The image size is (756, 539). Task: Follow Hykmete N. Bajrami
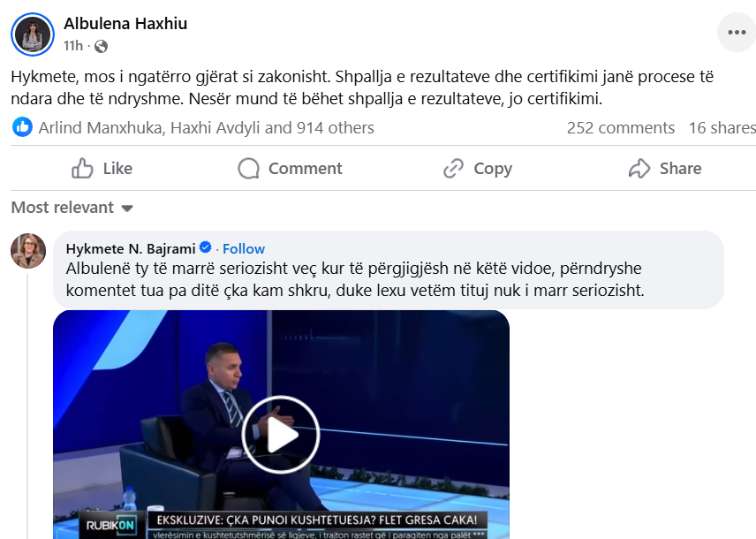pos(244,248)
